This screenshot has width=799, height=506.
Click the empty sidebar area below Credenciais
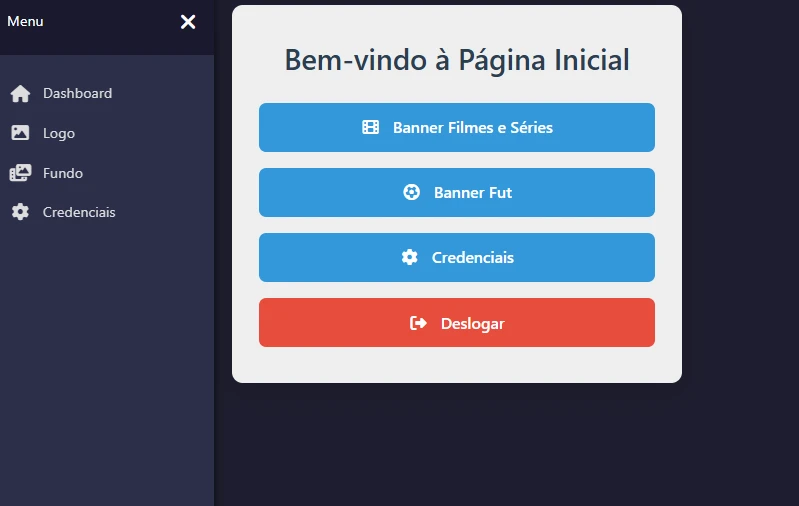click(107, 360)
